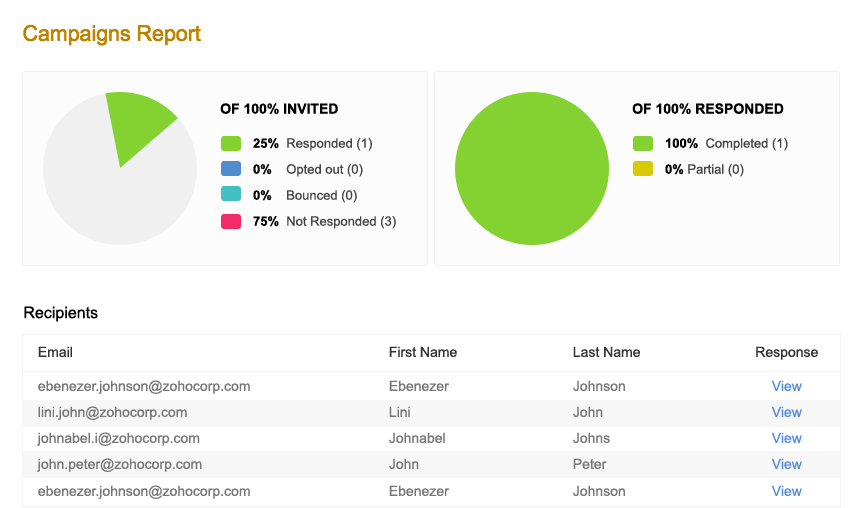Image resolution: width=860 pixels, height=508 pixels.
Task: Click the '75% Not Responded (3)' legend label
Action: [x=324, y=222]
